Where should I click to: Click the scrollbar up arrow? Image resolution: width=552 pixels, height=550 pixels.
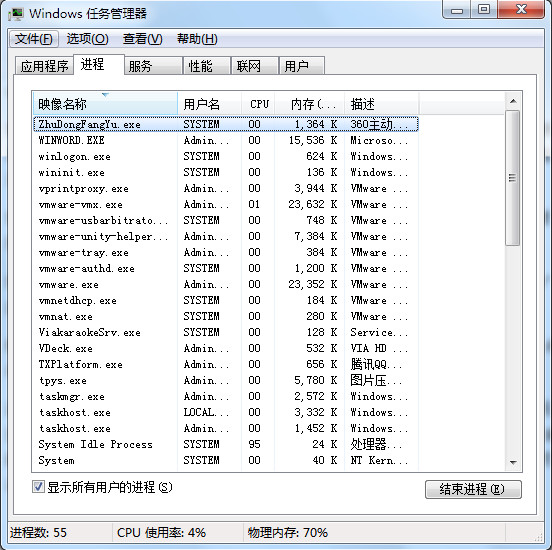pos(513,101)
